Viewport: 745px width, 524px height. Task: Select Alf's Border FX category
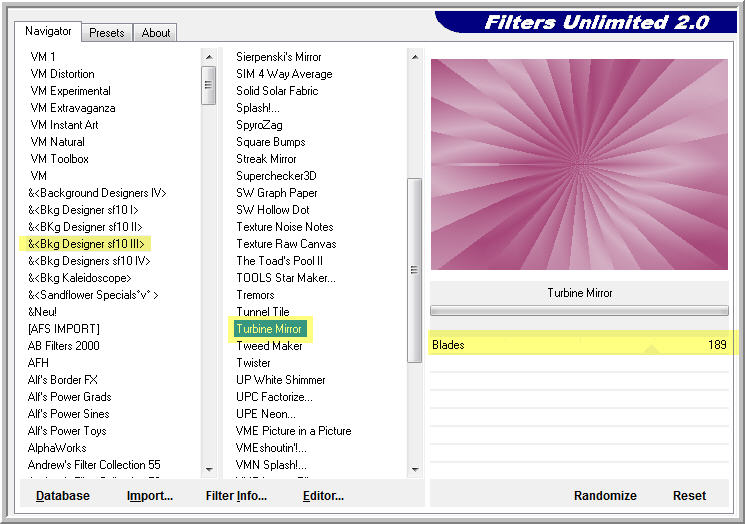pos(62,380)
